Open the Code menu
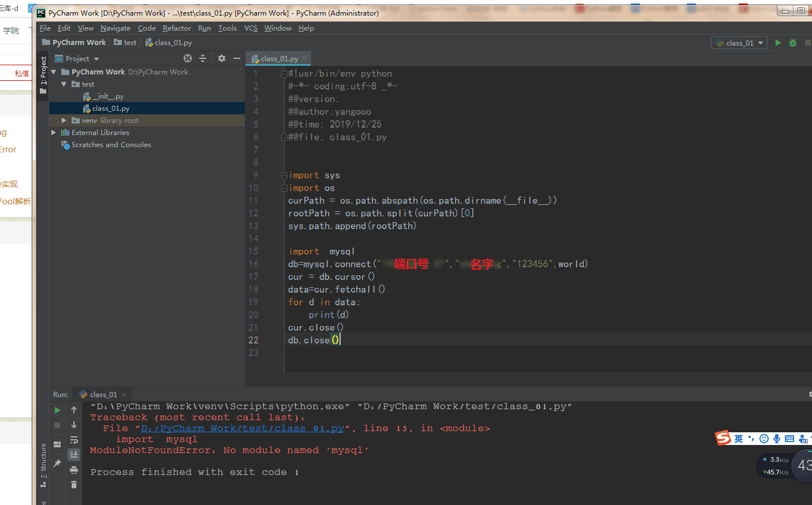Screen dimensions: 812x505 click(147, 28)
